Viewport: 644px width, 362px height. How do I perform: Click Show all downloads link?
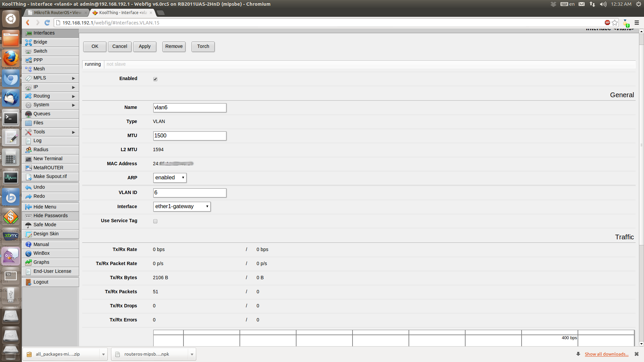(606, 354)
